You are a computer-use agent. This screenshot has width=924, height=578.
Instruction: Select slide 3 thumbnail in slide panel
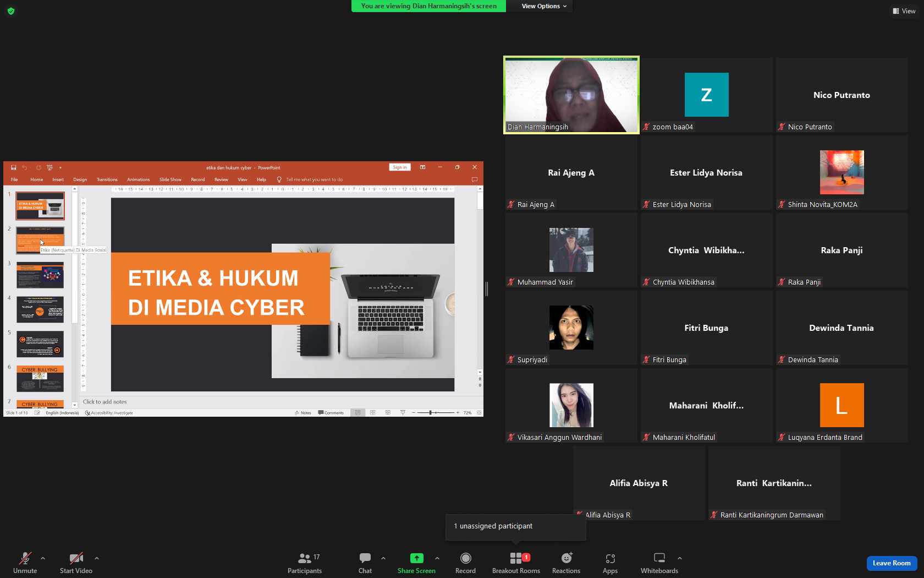coord(40,275)
